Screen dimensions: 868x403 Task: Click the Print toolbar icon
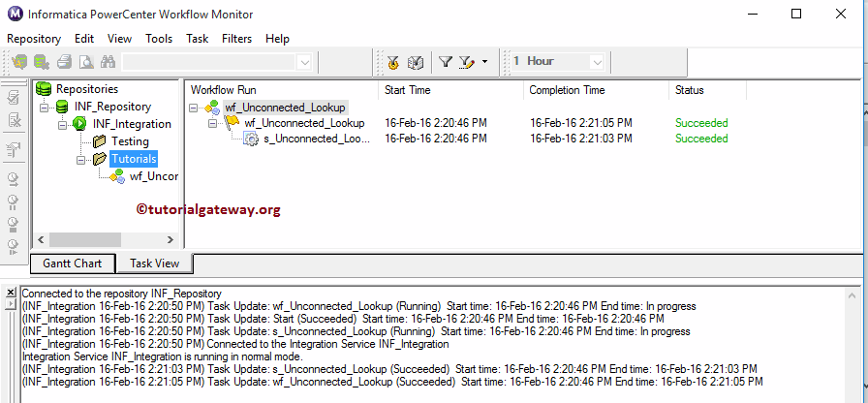click(x=65, y=62)
